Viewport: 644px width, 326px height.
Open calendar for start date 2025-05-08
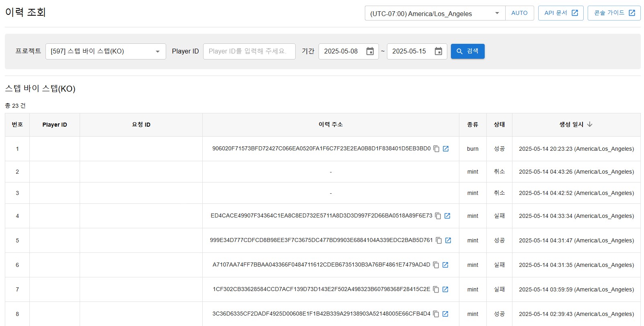(370, 51)
